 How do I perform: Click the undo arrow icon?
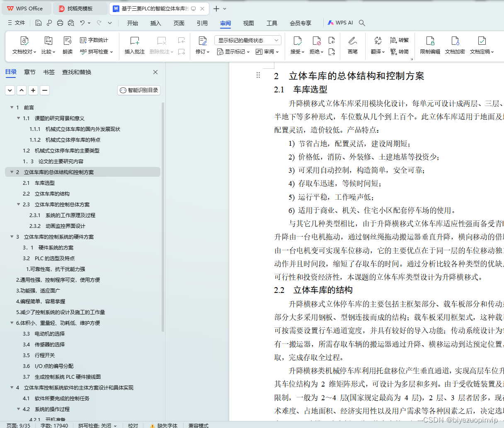point(82,23)
